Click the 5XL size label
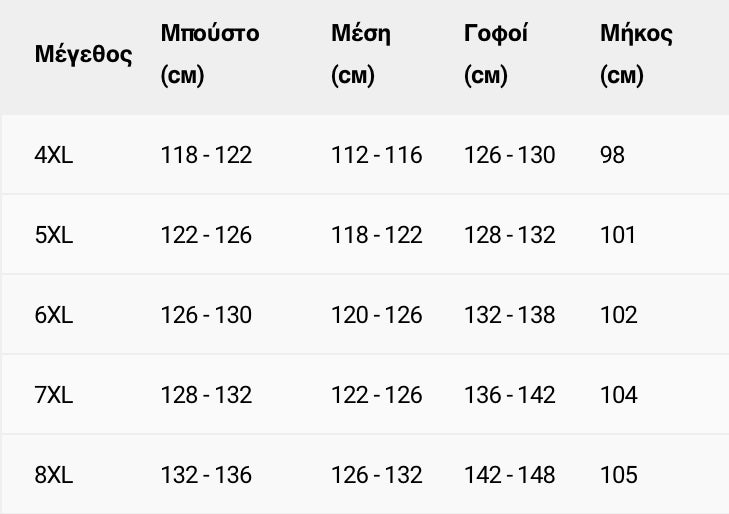729x514 pixels. coord(54,235)
